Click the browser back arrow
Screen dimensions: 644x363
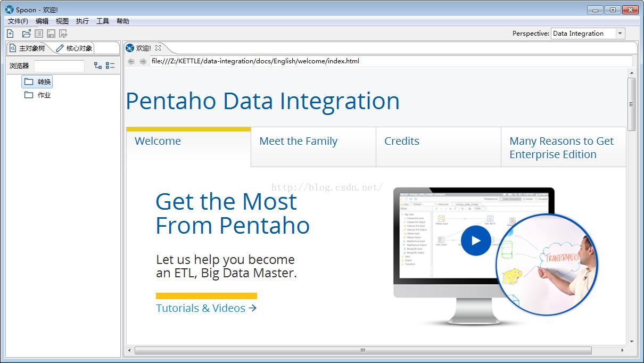131,61
